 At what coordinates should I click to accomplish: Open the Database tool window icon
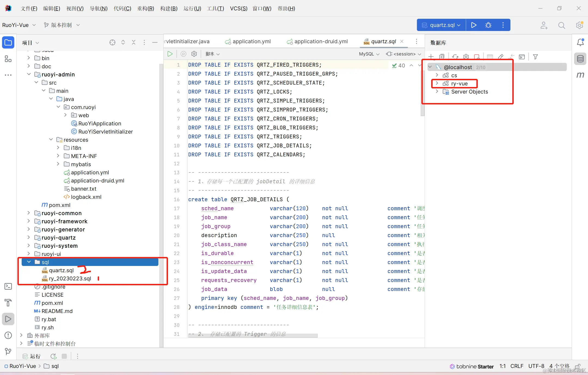tap(580, 59)
